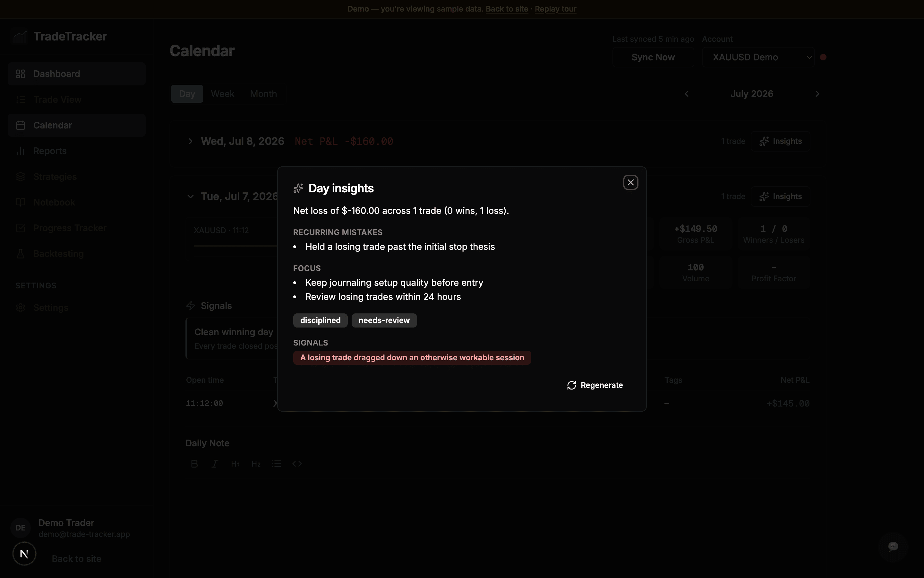Click the losing trade signal badge
Image resolution: width=924 pixels, height=578 pixels.
412,358
